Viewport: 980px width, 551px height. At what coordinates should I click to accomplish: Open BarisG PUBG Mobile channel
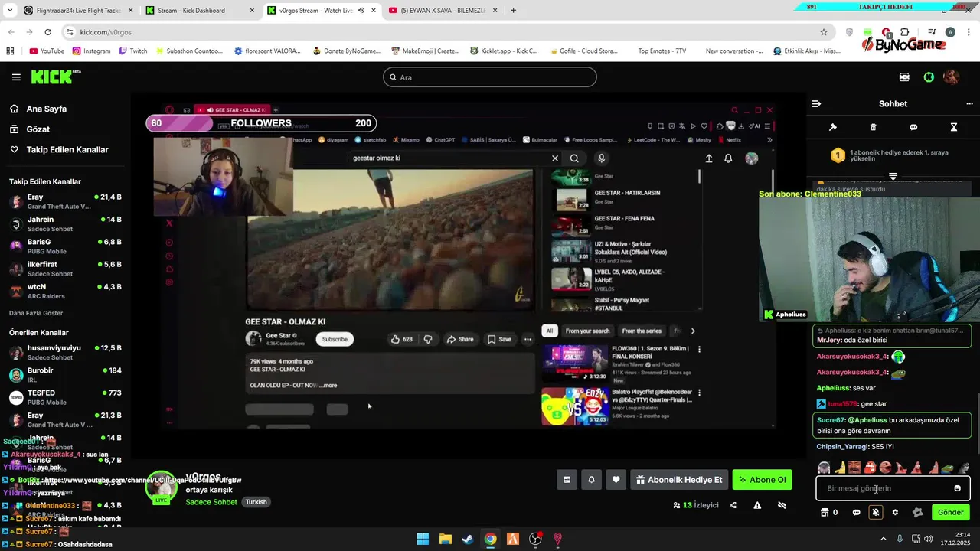point(65,246)
